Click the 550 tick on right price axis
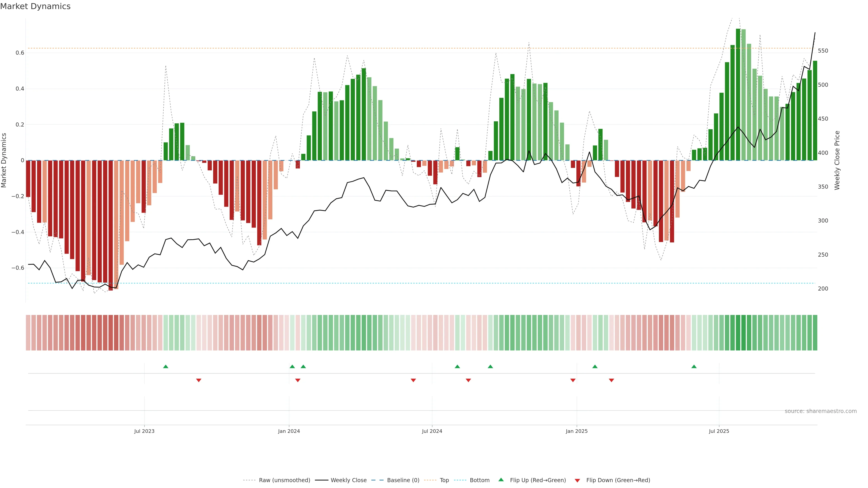 pos(823,51)
